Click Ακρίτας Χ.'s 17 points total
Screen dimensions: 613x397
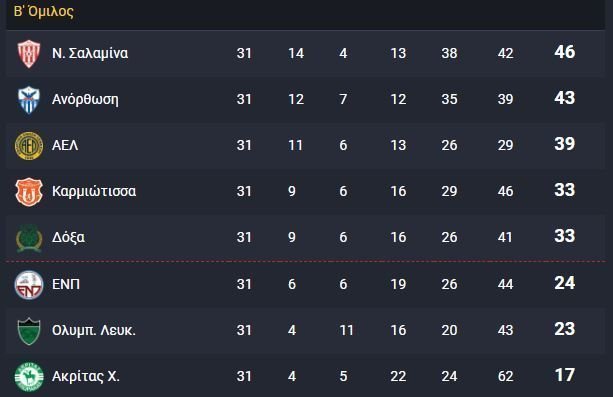(565, 375)
